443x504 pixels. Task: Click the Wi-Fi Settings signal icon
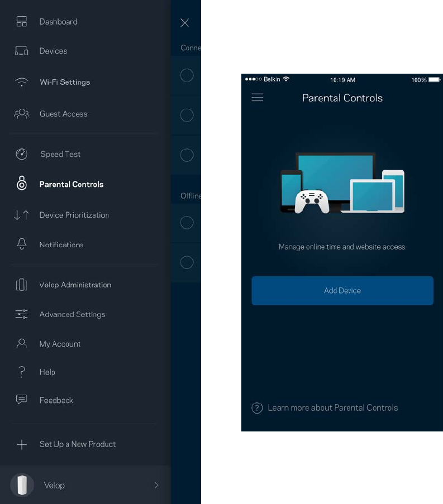tap(22, 82)
